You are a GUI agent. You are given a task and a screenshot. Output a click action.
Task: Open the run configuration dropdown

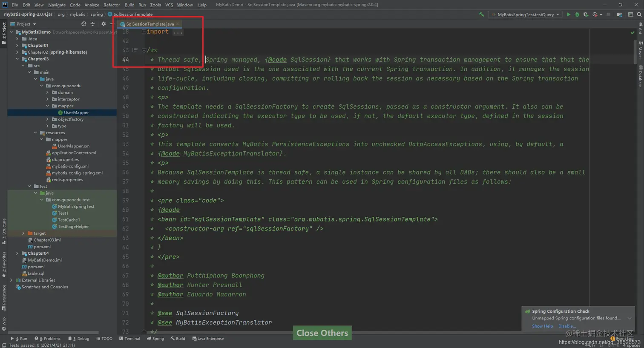pyautogui.click(x=525, y=14)
